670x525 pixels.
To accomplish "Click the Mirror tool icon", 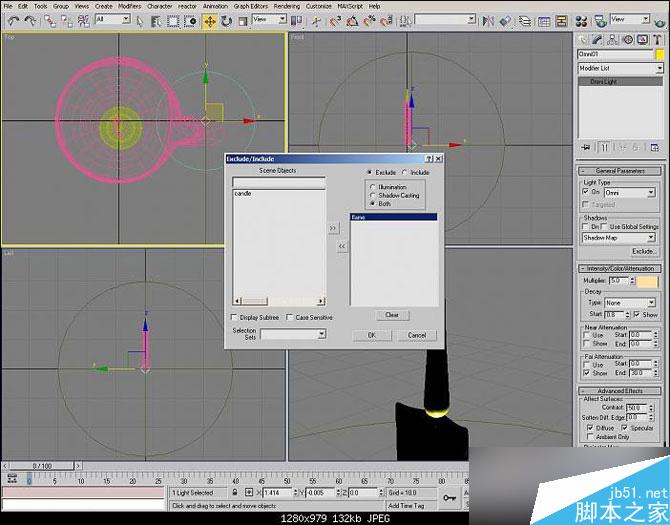I will (x=488, y=21).
